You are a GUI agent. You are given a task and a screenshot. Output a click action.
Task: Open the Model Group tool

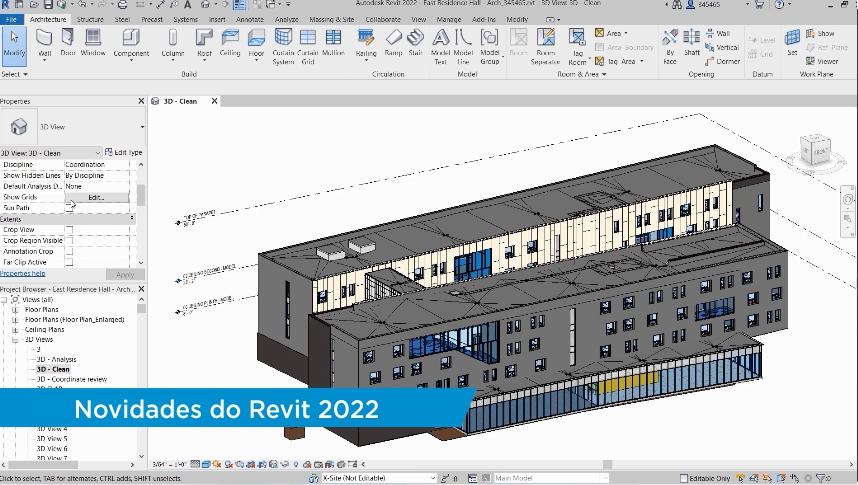click(x=490, y=47)
